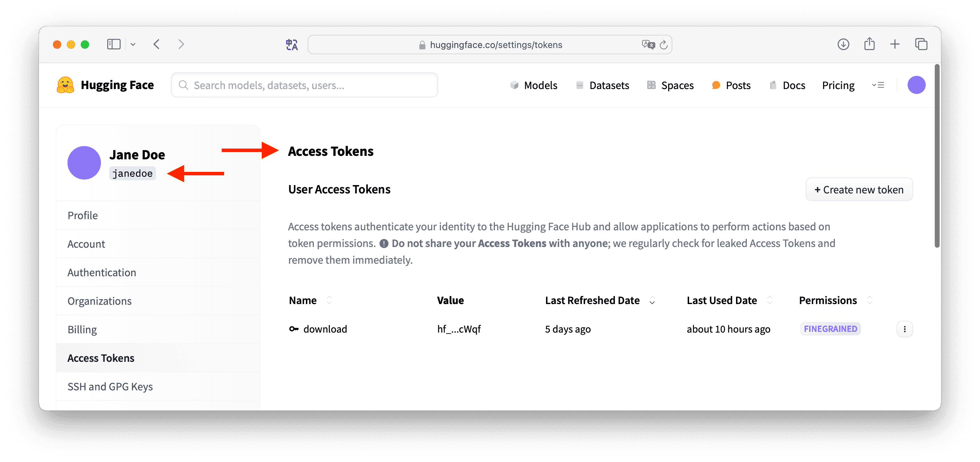Click the search models, datasets, users field
This screenshot has height=462, width=980.
pos(305,85)
